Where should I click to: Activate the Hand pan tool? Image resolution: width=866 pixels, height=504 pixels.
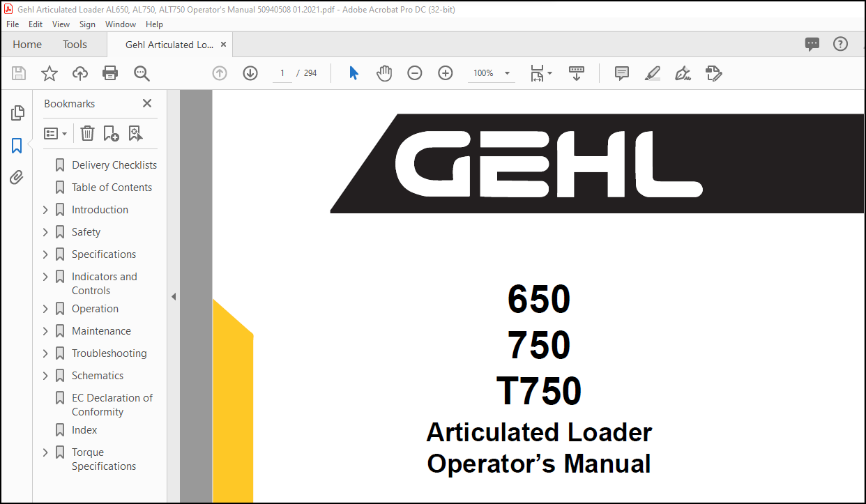coord(384,73)
